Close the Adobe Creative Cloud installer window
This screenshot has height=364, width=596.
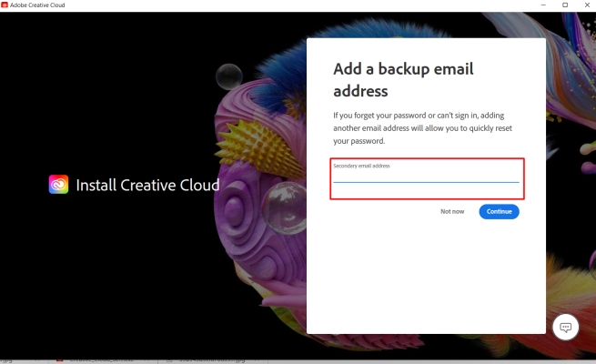(x=586, y=5)
